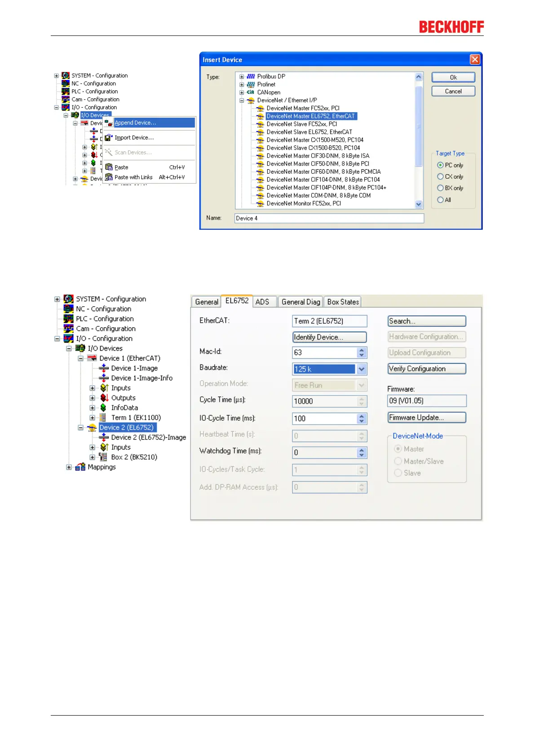
Task: Select DeviceNet Slave EL6752, EtherCAT
Action: [x=310, y=132]
